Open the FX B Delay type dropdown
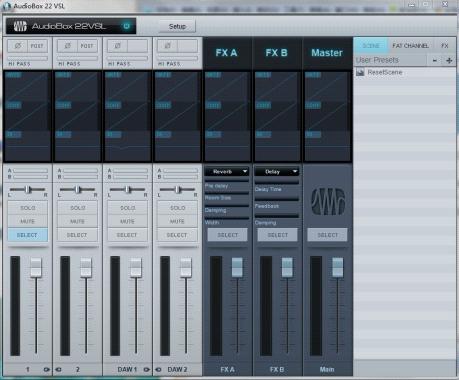Screen dimensions: 459x380 click(x=277, y=171)
